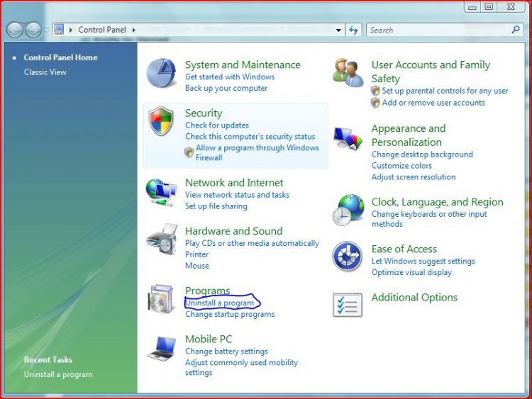Open the Network and Internet globe icon
The width and height of the screenshot is (532, 399).
click(161, 192)
